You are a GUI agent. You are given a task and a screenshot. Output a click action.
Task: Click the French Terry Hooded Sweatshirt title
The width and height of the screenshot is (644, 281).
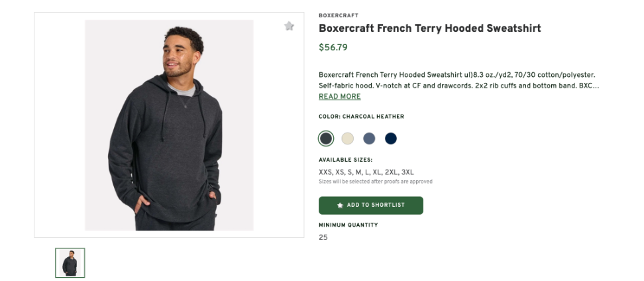tap(430, 28)
